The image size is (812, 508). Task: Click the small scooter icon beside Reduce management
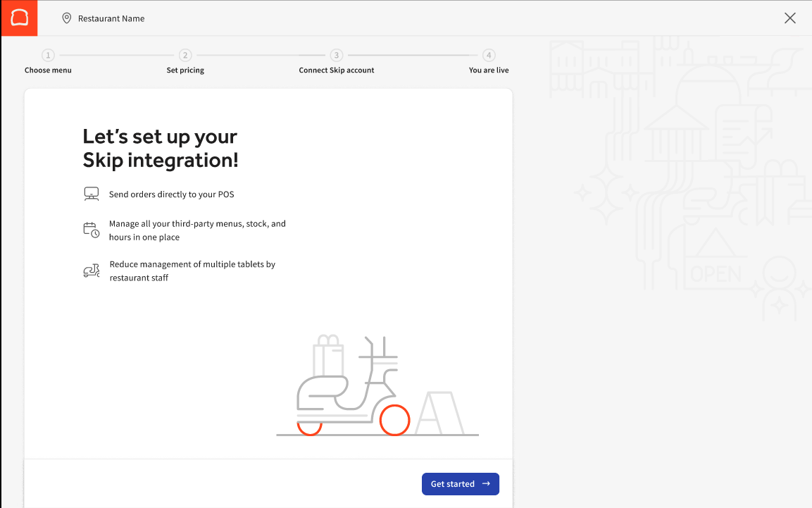click(91, 271)
